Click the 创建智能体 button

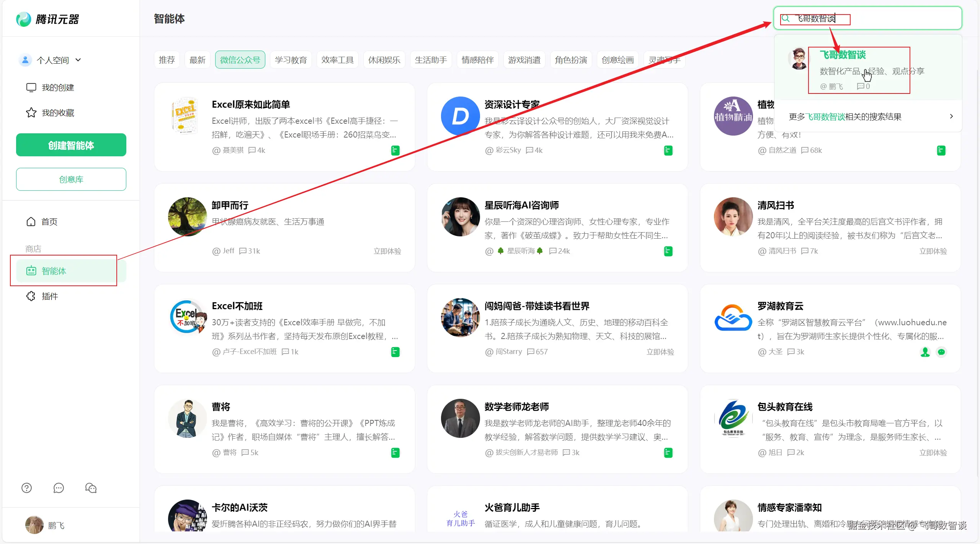coord(71,145)
